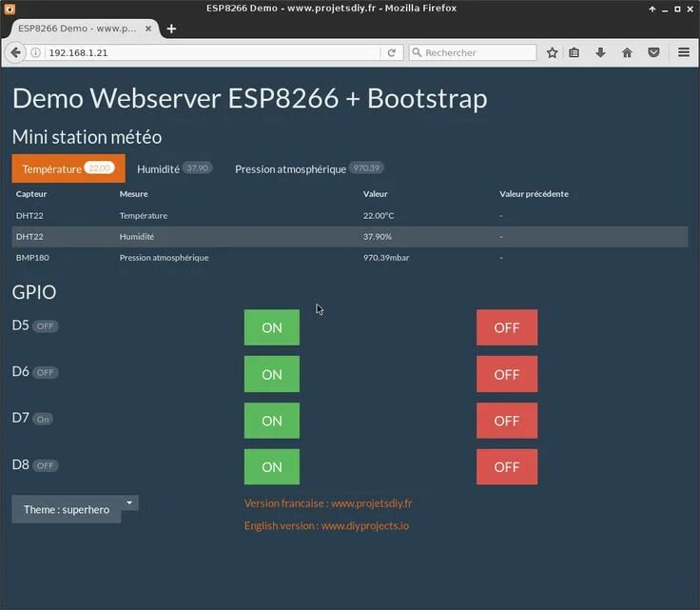The width and height of the screenshot is (700, 610).
Task: Click the D5 OFF status badge
Action: 45,326
